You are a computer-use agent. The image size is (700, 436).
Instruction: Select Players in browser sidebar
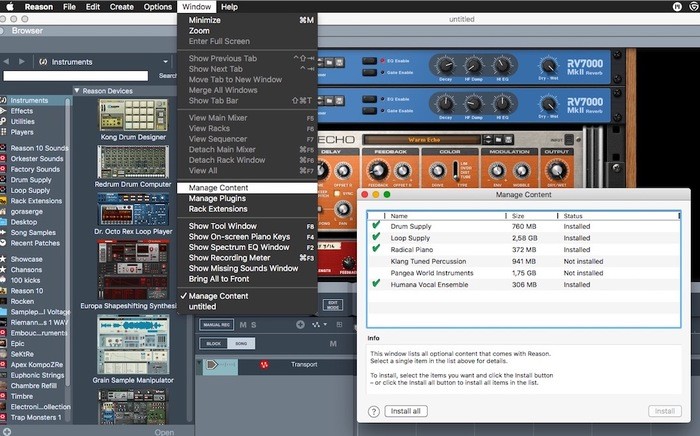[22, 132]
